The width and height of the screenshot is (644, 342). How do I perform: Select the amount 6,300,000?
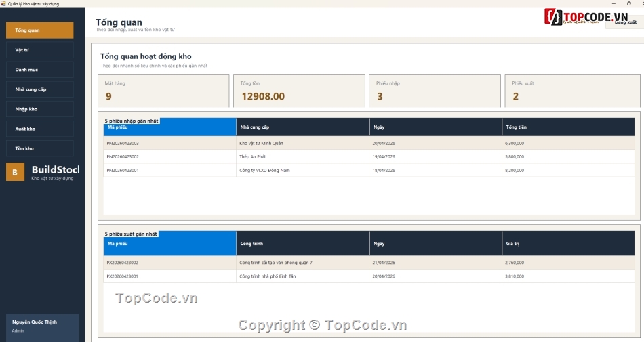(x=568, y=143)
